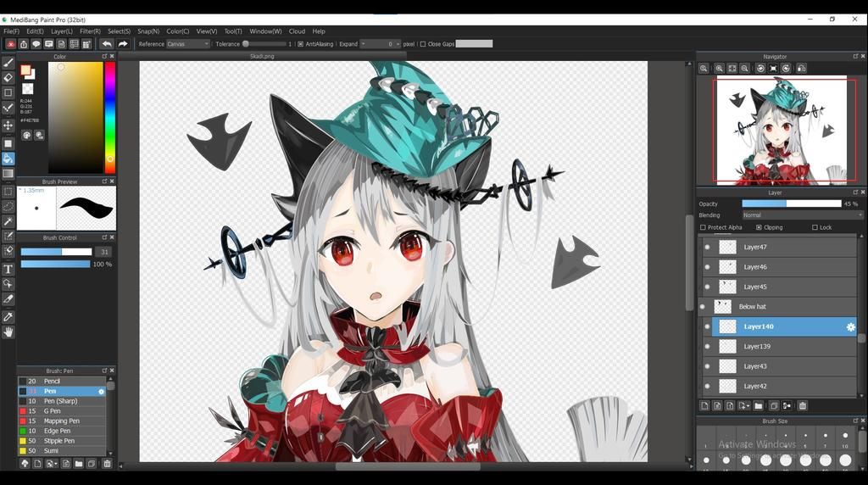Select the Gradient tool
Screen dimensions: 868x485
(x=8, y=174)
